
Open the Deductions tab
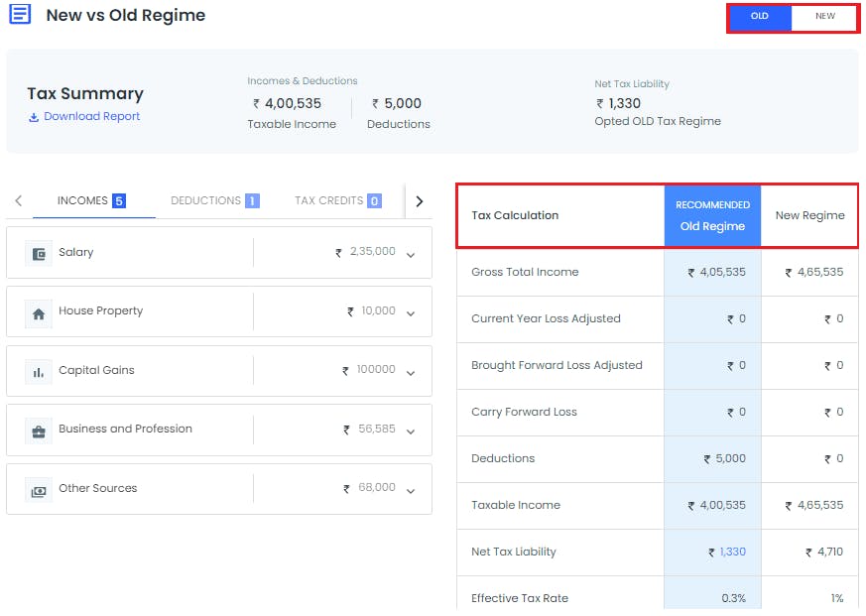(x=215, y=200)
